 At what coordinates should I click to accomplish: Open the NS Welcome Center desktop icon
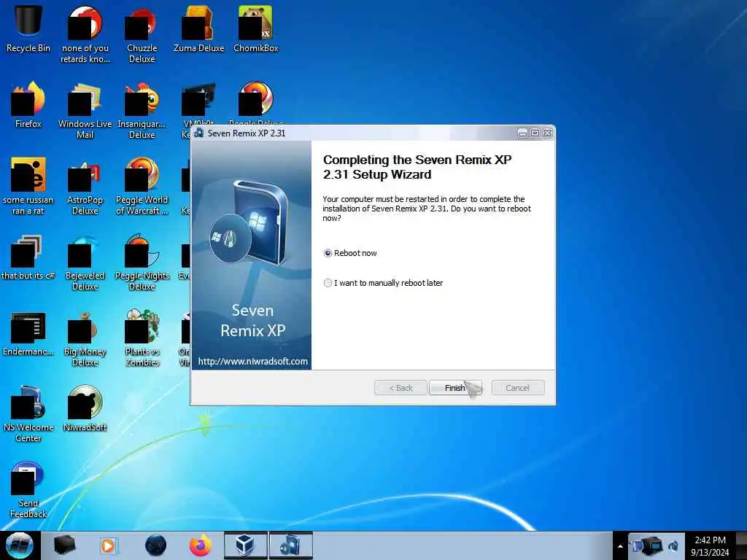click(x=28, y=413)
